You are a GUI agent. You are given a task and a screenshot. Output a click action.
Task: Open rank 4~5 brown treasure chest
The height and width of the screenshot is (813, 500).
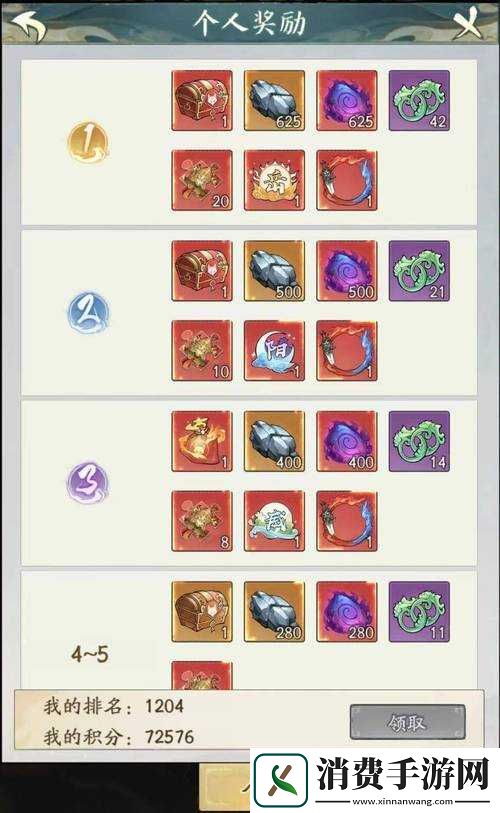[202, 612]
